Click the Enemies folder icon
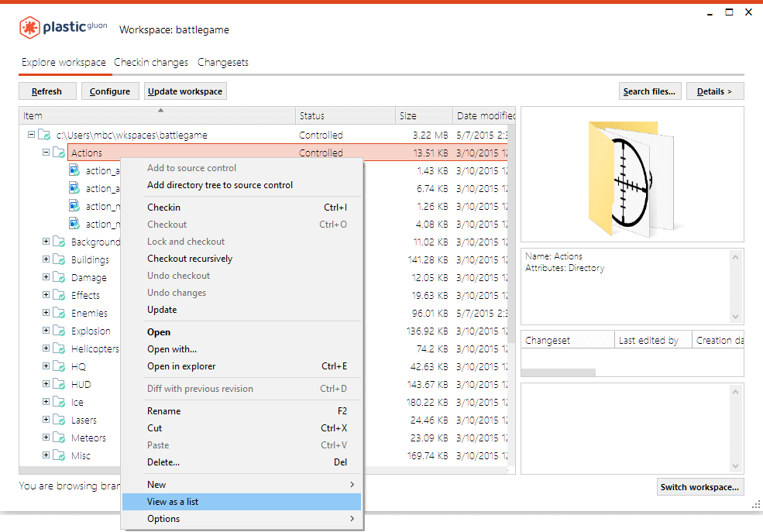This screenshot has width=763, height=532. [59, 313]
